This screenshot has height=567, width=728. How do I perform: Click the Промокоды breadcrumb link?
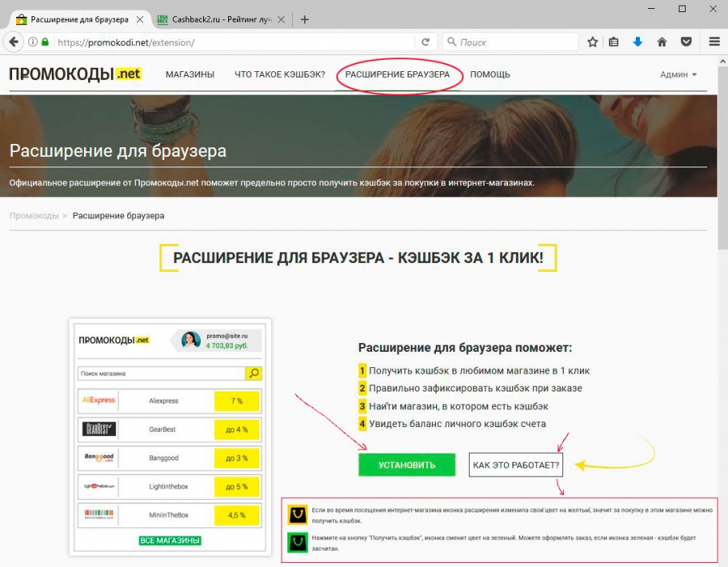pyautogui.click(x=34, y=216)
